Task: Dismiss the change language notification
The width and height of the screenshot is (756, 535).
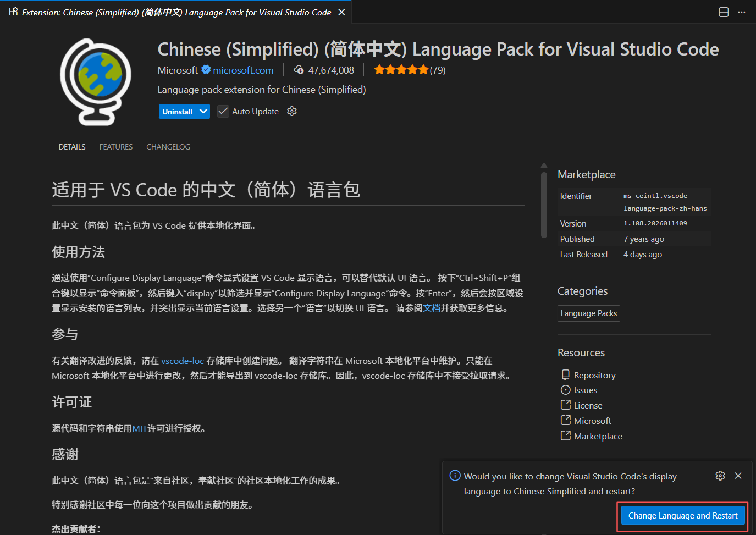Action: point(738,476)
